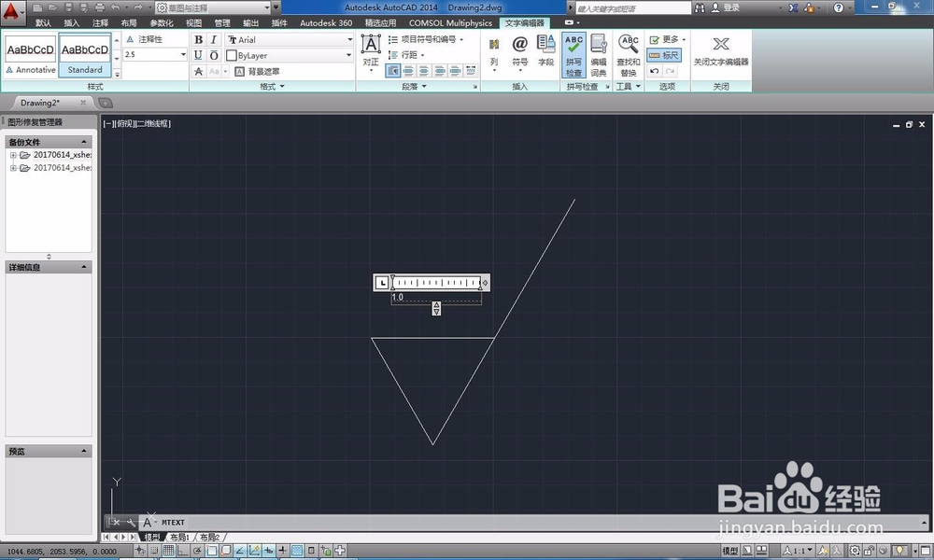The height and width of the screenshot is (560, 934).
Task: Click the Save icon in quick access toolbar
Action: (x=68, y=7)
